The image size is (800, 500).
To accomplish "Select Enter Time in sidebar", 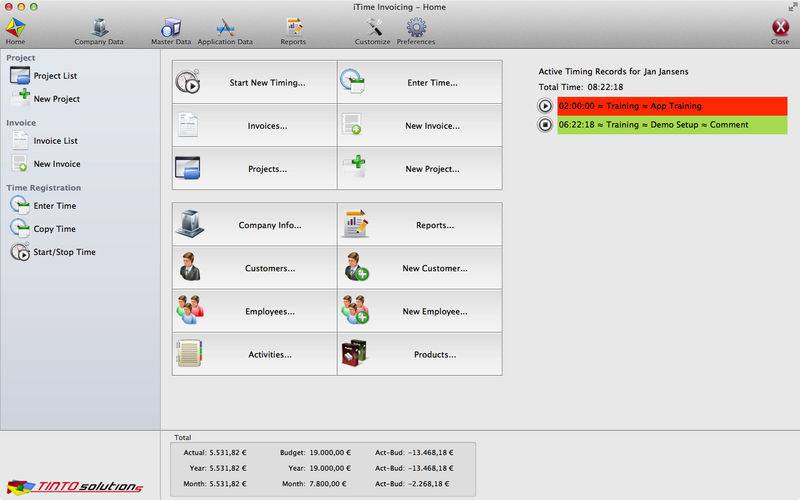I will pyautogui.click(x=43, y=205).
